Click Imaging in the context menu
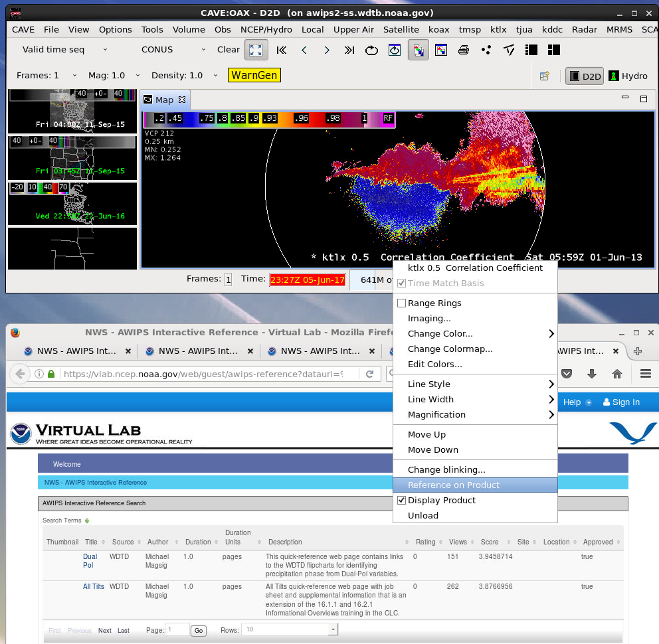This screenshot has height=644, width=659. [475, 319]
